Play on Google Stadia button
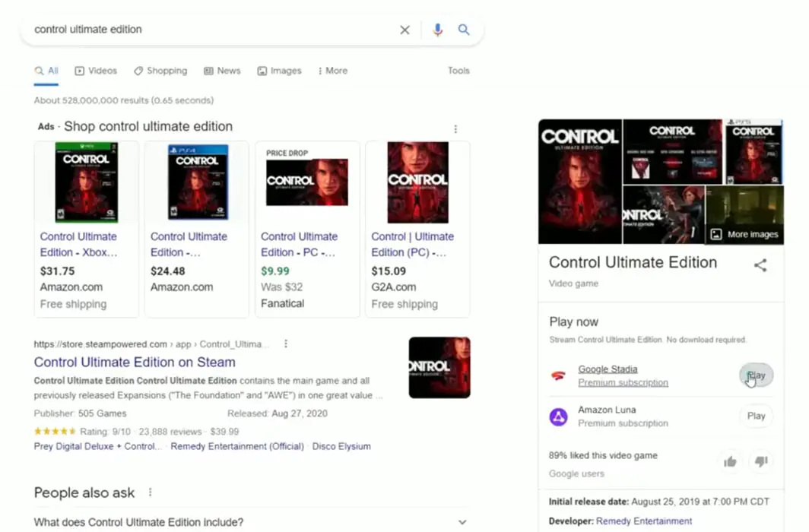809x532 pixels. 756,375
